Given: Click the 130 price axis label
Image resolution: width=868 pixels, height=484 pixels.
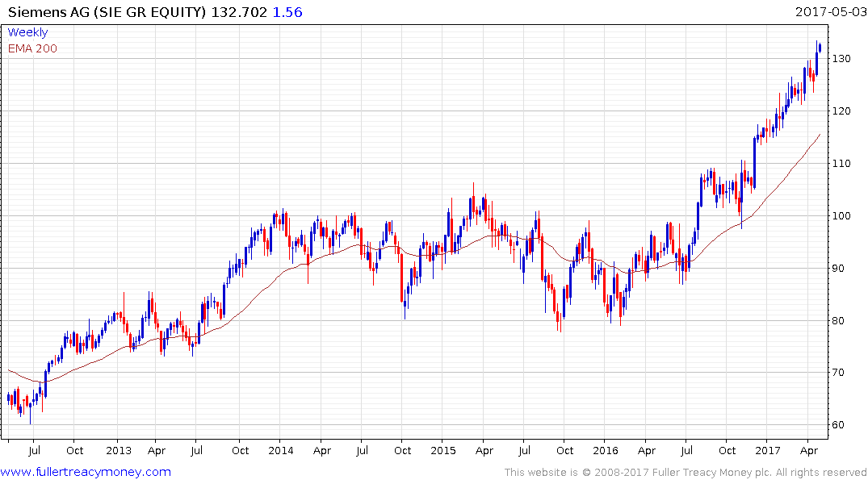Looking at the screenshot, I should point(841,59).
